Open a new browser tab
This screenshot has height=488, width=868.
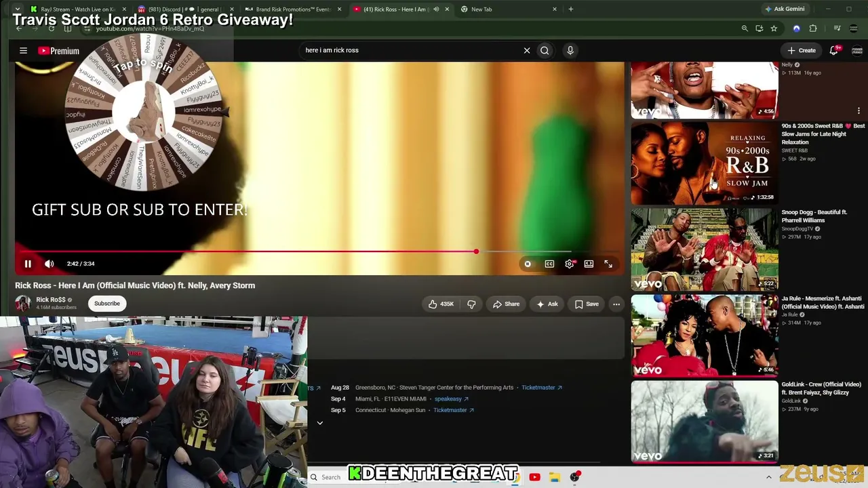[571, 9]
